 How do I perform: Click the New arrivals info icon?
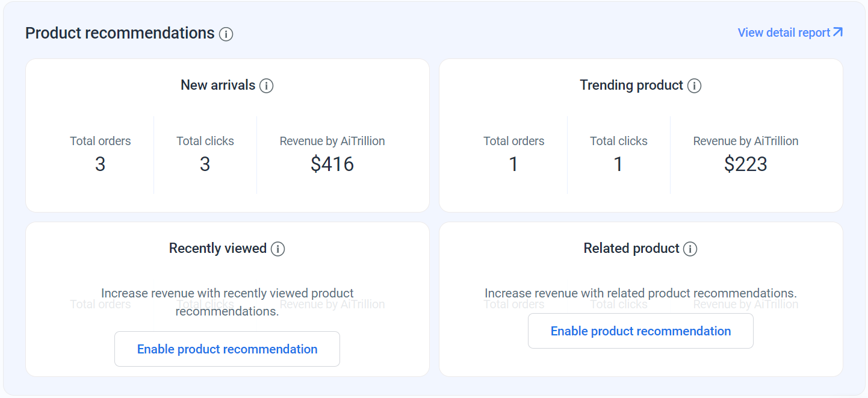pos(267,86)
